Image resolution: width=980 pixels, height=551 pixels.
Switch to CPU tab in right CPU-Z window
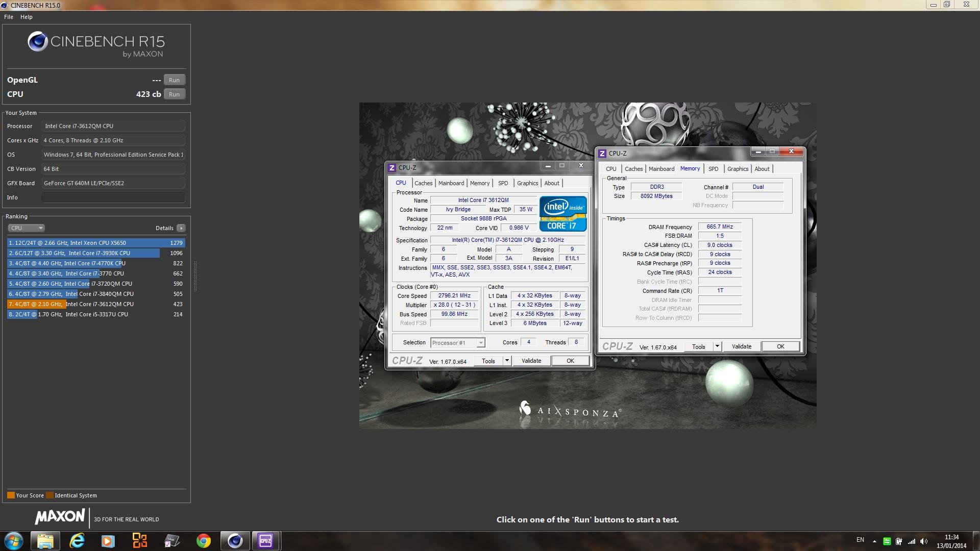pos(611,169)
